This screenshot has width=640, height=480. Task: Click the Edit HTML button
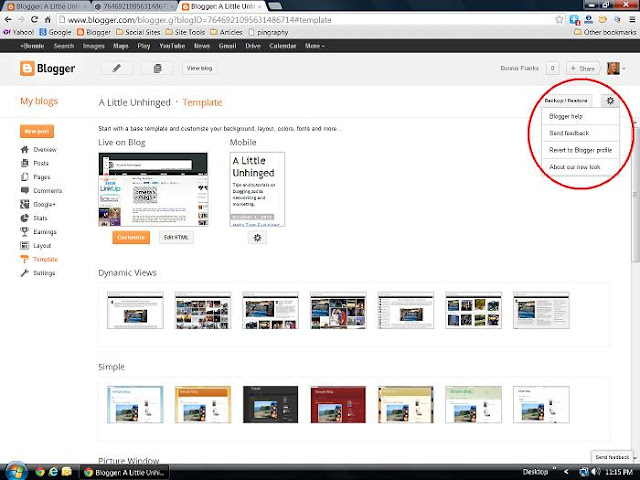[176, 238]
